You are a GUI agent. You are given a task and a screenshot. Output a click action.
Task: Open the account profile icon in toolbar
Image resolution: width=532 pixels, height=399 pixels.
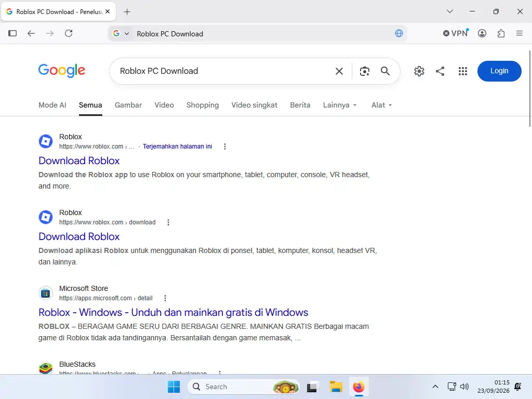[x=482, y=33]
